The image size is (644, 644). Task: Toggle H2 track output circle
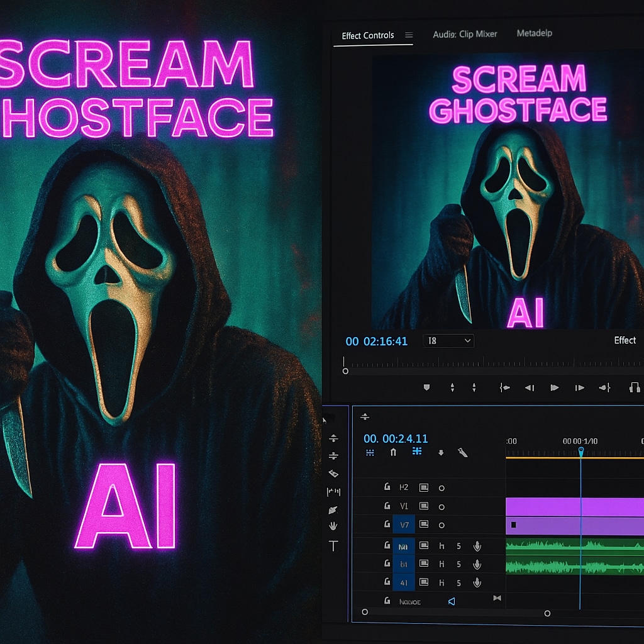[441, 488]
